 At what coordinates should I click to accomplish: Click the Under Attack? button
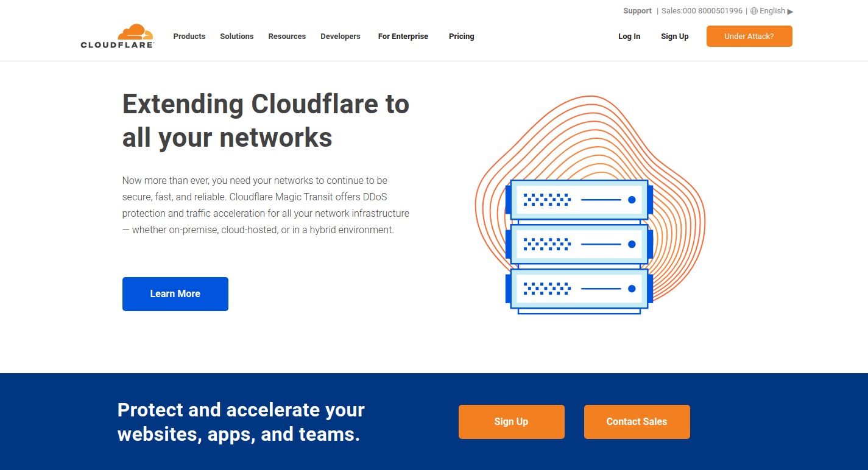[x=749, y=36]
